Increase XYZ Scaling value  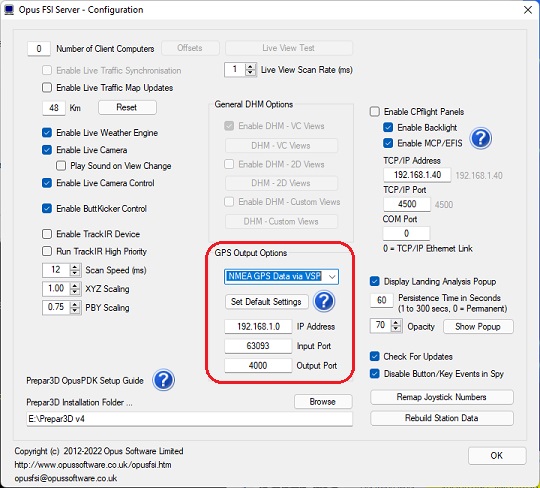pos(75,285)
